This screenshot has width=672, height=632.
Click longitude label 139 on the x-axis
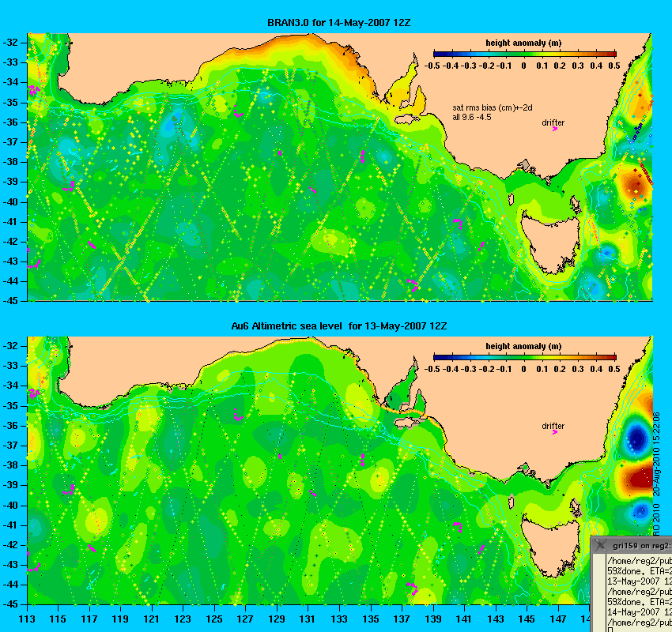tap(433, 619)
